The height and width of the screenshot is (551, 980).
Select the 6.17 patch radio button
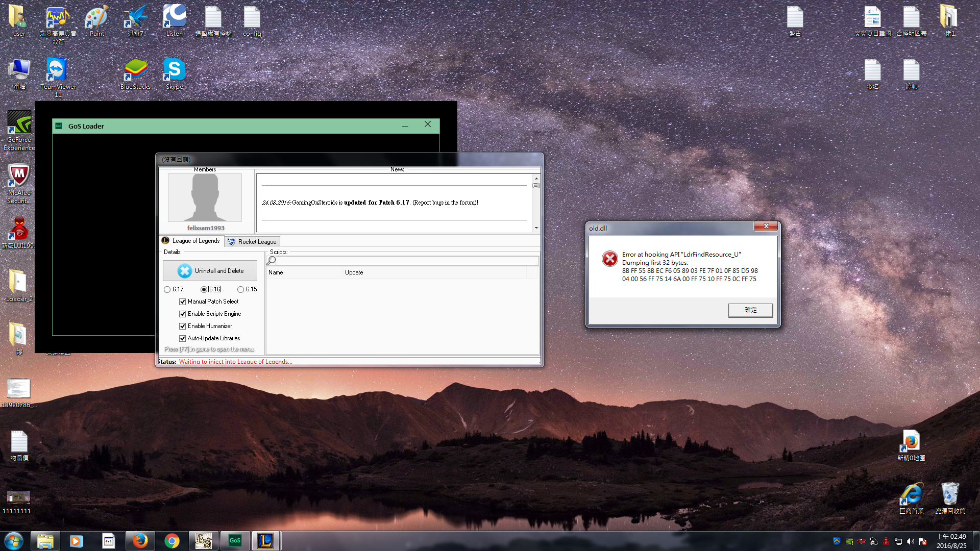point(167,289)
